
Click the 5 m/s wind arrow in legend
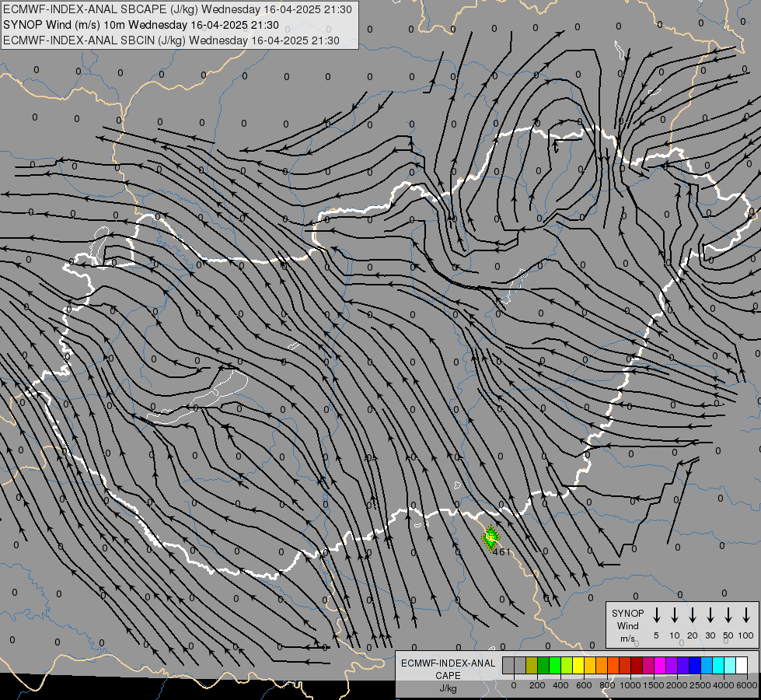coord(657,615)
